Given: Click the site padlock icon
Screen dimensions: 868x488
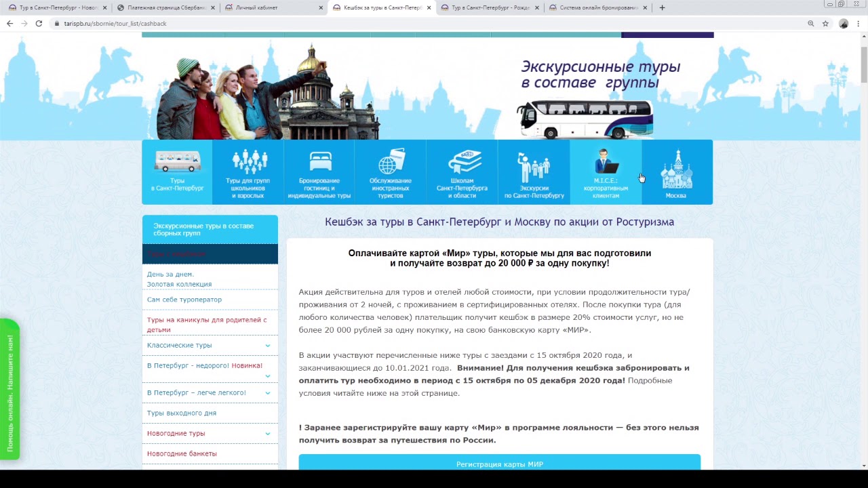Looking at the screenshot, I should (57, 23).
